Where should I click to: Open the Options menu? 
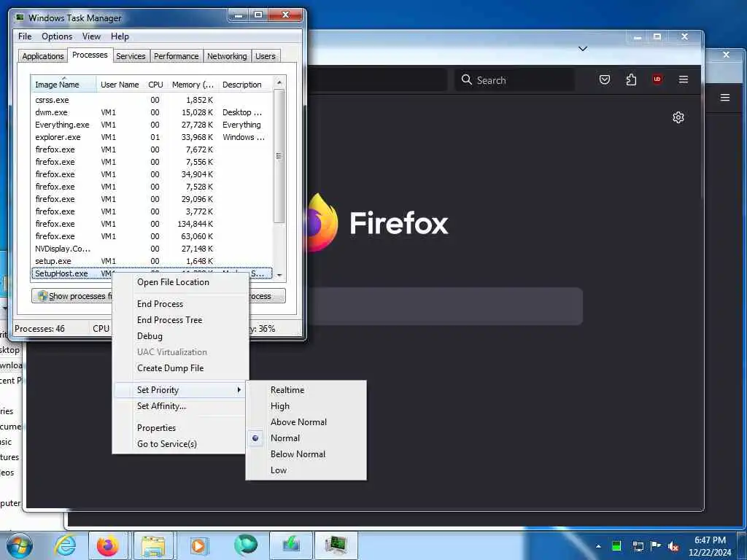(x=57, y=36)
